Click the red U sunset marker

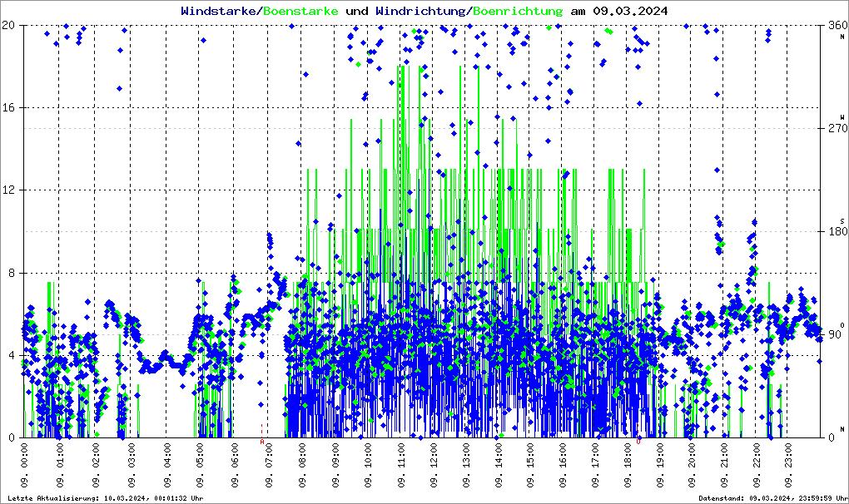coord(638,442)
